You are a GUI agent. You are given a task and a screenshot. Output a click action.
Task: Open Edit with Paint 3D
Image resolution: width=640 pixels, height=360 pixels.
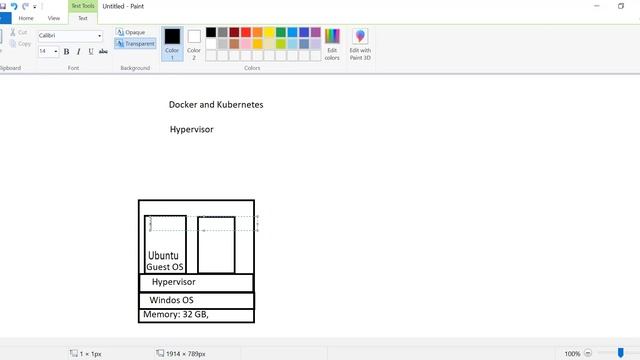coord(360,44)
